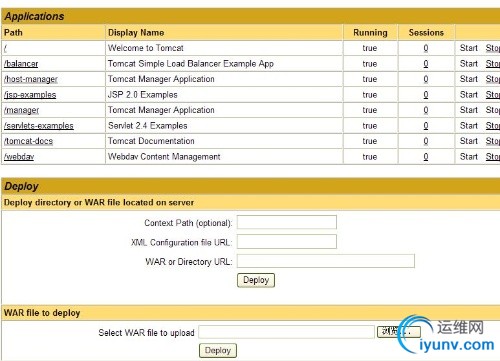
Task: Stop the /webdav application
Action: [x=493, y=157]
